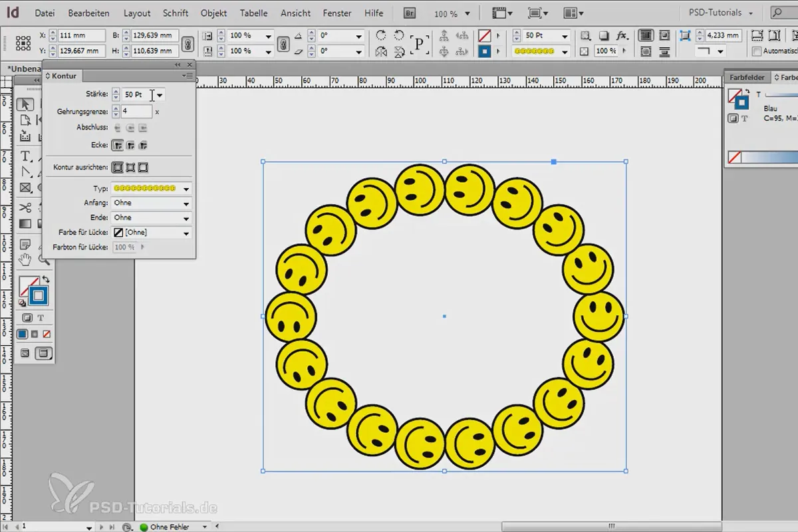Open the Objekt menu
Screen dimensions: 798x532
[213, 13]
